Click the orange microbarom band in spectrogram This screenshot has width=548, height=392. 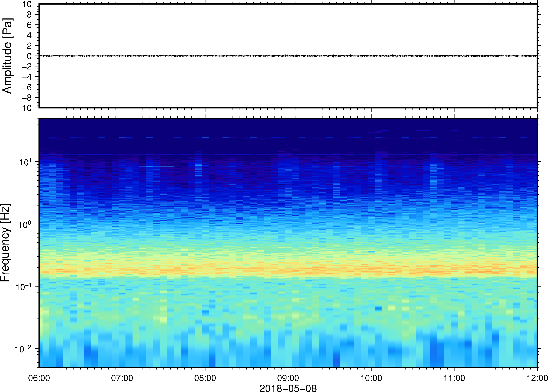pos(288,269)
